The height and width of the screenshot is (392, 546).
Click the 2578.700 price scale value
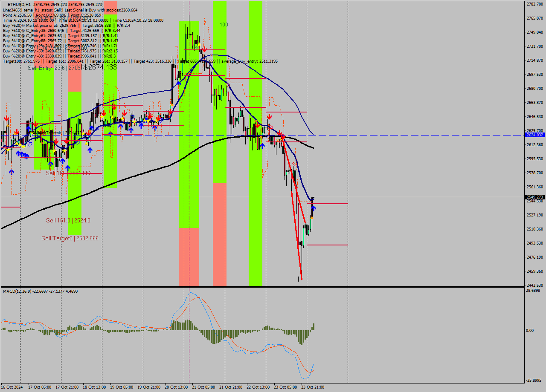535,173
